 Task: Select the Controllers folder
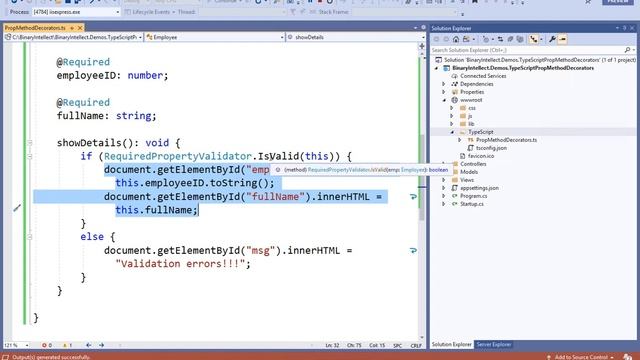coord(473,164)
